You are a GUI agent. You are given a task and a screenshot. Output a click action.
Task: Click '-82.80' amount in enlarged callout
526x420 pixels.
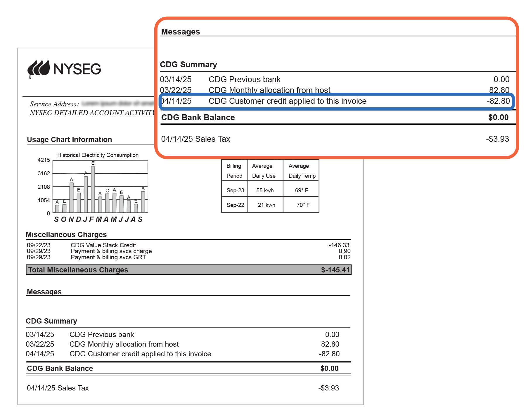pyautogui.click(x=498, y=101)
